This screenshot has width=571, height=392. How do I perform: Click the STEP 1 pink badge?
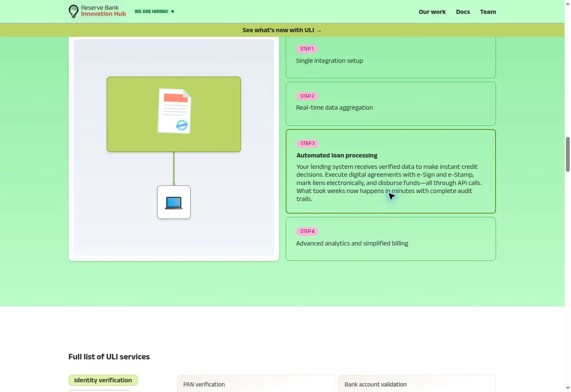click(x=307, y=49)
